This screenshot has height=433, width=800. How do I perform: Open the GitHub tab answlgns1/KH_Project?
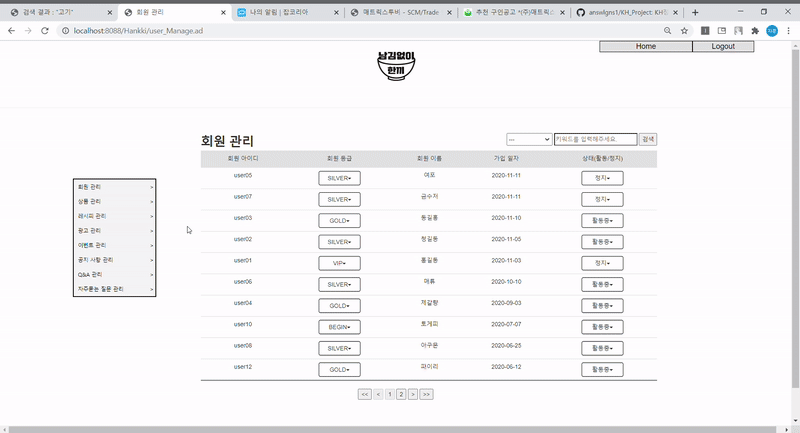627,12
